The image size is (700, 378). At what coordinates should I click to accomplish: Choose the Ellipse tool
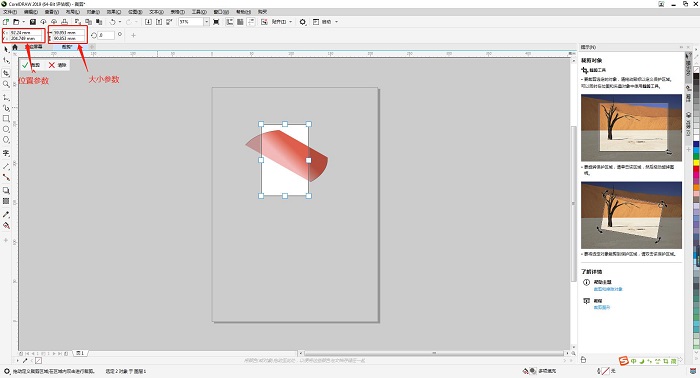point(6,129)
